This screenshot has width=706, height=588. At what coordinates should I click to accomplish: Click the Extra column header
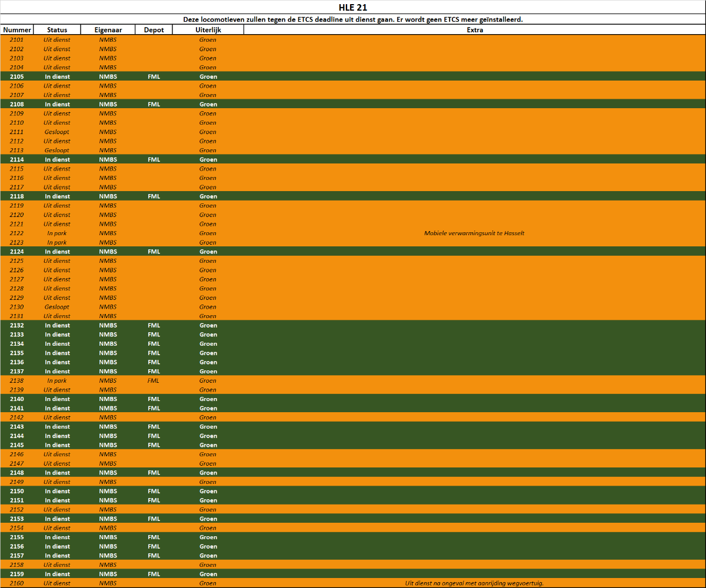click(474, 30)
